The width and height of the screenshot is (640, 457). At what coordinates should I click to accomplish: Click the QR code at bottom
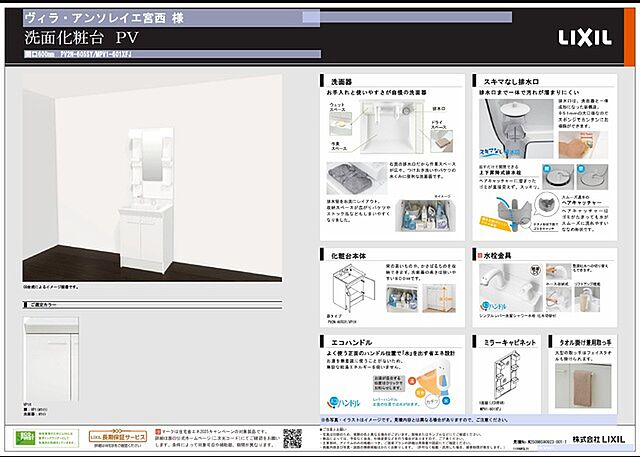click(292, 437)
